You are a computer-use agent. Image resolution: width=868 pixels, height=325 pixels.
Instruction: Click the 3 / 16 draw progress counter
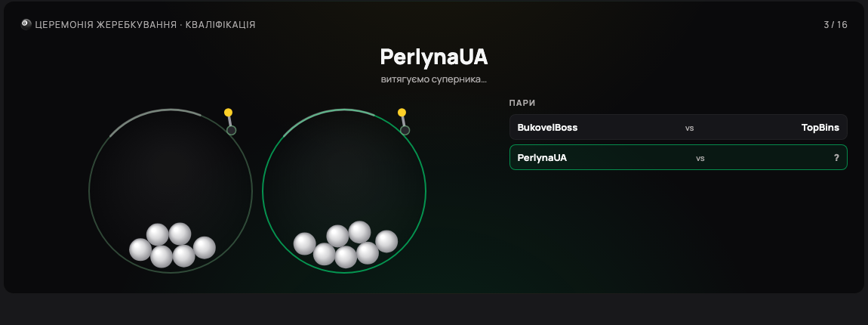click(836, 25)
